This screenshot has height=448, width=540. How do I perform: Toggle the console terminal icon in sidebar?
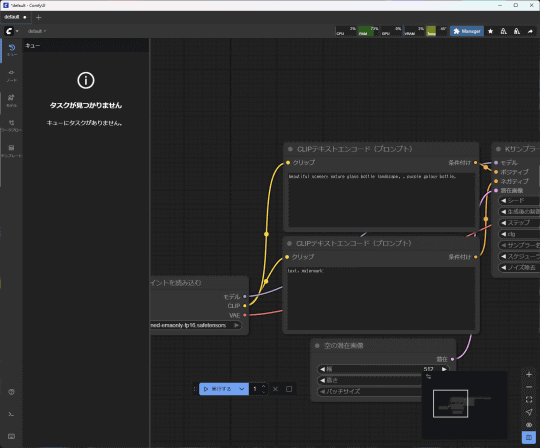coord(11,414)
